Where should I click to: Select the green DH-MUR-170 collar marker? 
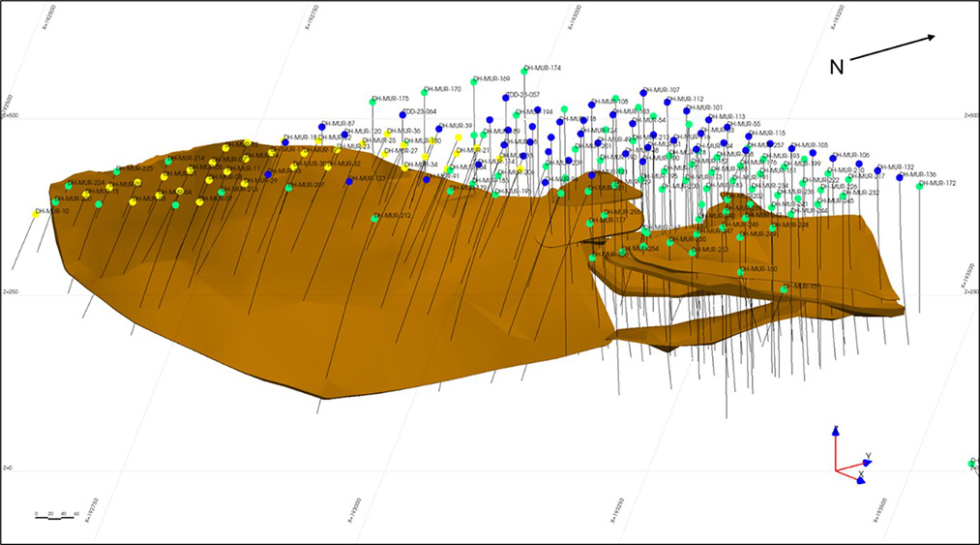(x=425, y=91)
